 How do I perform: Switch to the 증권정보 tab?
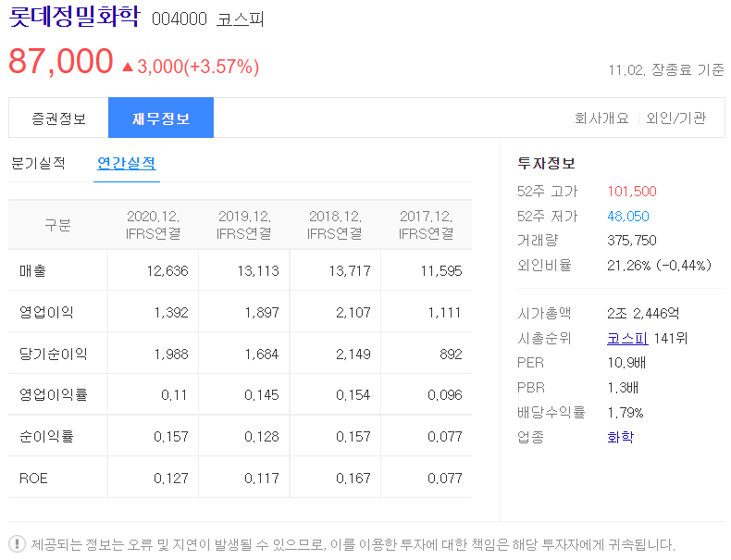(x=58, y=118)
